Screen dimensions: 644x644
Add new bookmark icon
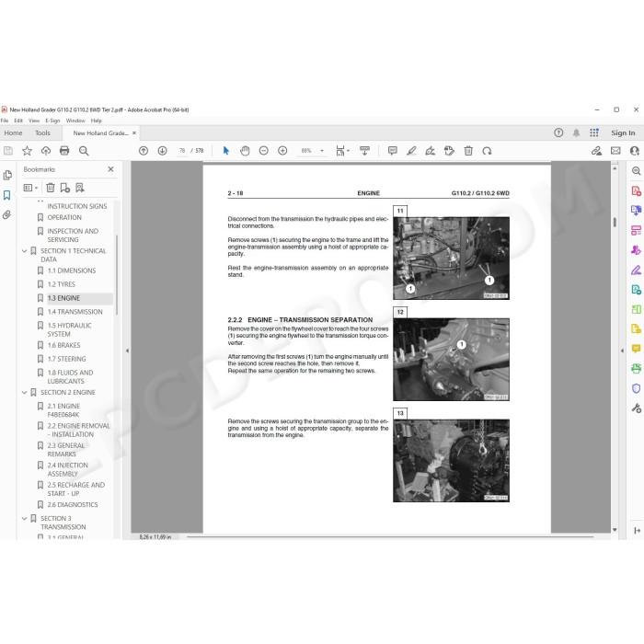64,188
